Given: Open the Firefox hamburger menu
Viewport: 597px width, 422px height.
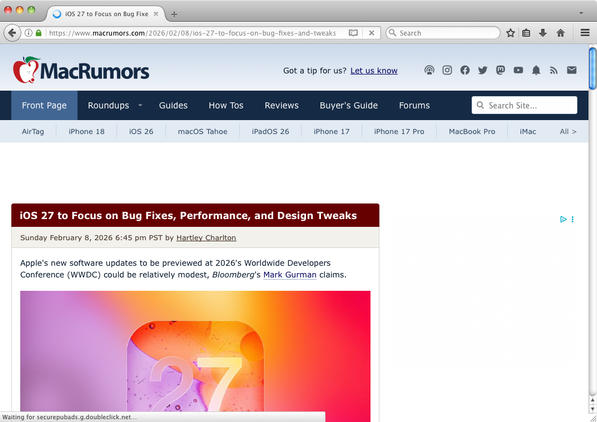Looking at the screenshot, I should 585,33.
